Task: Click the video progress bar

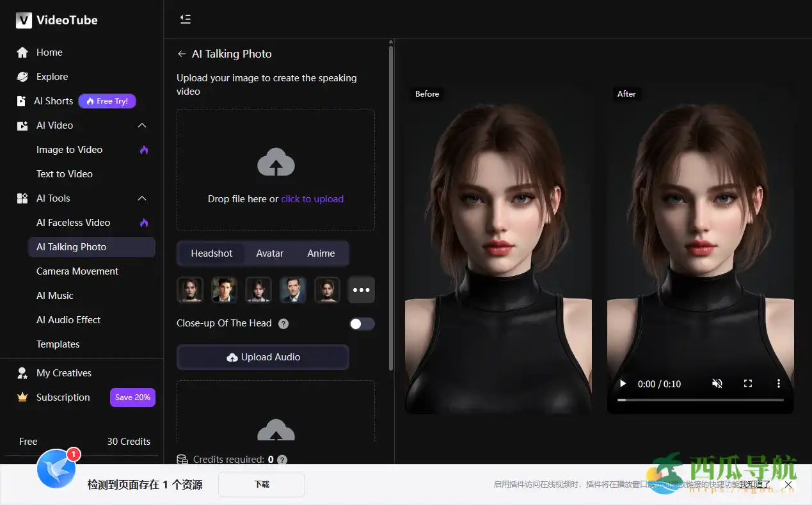Action: click(x=700, y=400)
